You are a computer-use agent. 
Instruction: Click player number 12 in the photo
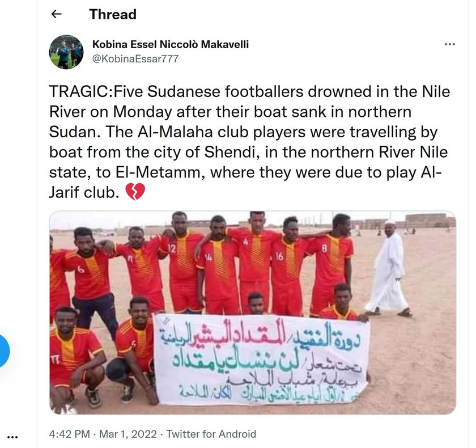[x=181, y=261]
